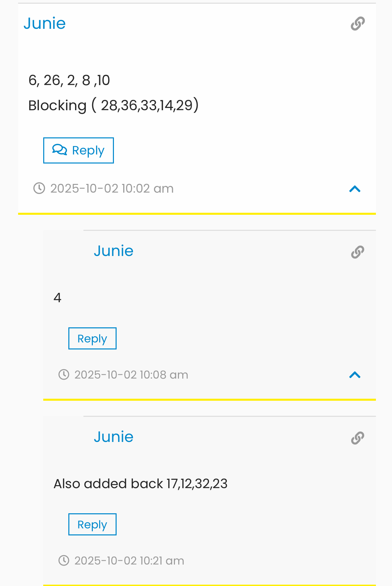This screenshot has width=392, height=586.
Task: Click the "Blocking ( 28,36,33,14,29)" text
Action: [x=114, y=105]
